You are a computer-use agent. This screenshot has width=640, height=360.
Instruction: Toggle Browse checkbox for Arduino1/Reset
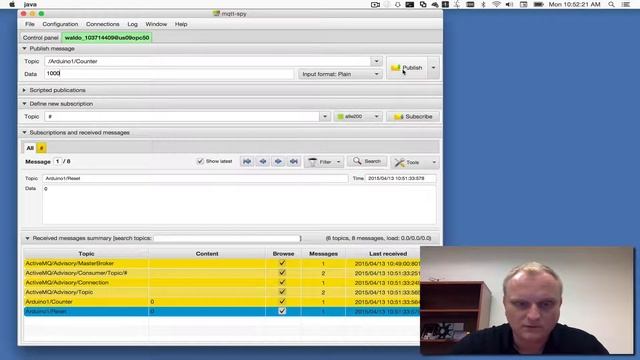pyautogui.click(x=282, y=311)
